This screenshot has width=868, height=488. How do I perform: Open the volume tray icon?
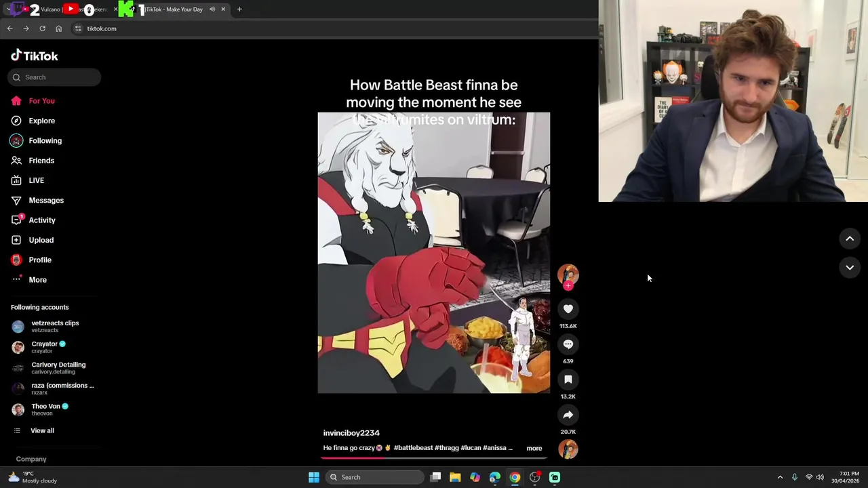tap(820, 477)
